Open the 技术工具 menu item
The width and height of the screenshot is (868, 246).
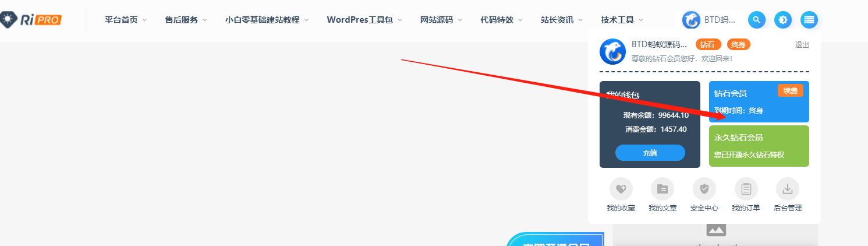[622, 20]
